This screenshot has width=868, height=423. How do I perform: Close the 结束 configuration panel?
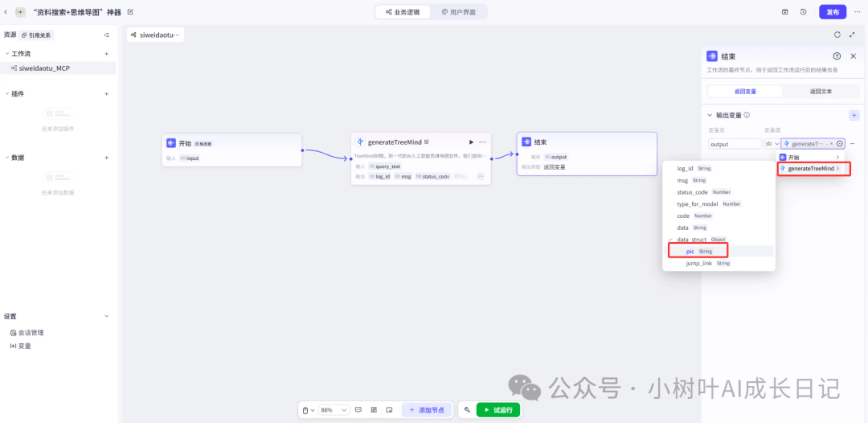853,56
